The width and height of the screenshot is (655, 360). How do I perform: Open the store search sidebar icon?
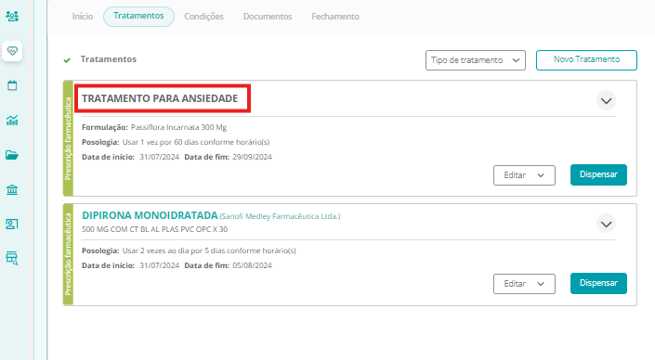click(12, 259)
